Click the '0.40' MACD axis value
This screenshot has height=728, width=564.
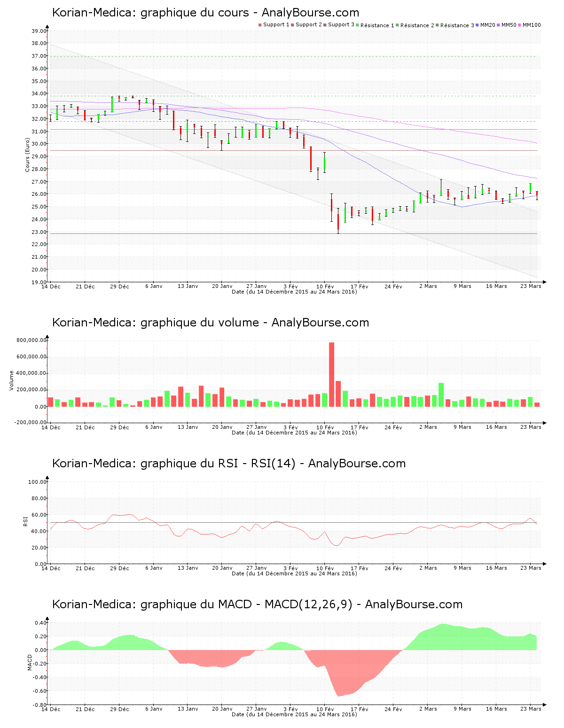[40, 623]
